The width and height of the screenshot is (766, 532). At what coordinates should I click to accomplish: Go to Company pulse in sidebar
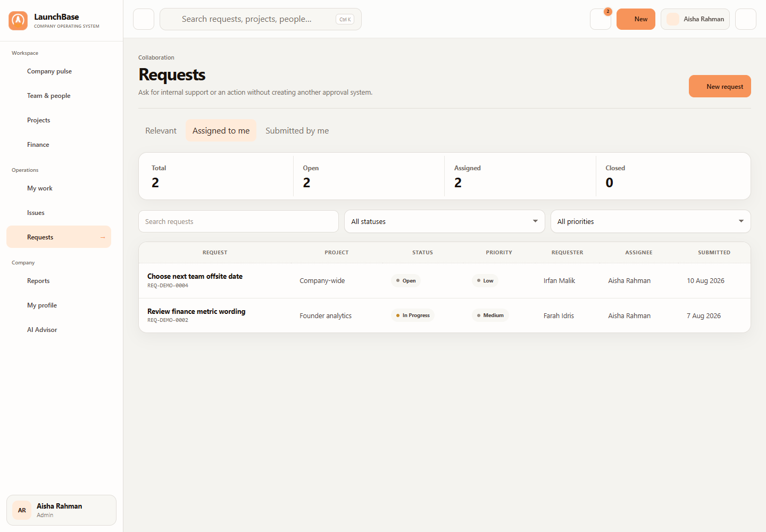59,71
